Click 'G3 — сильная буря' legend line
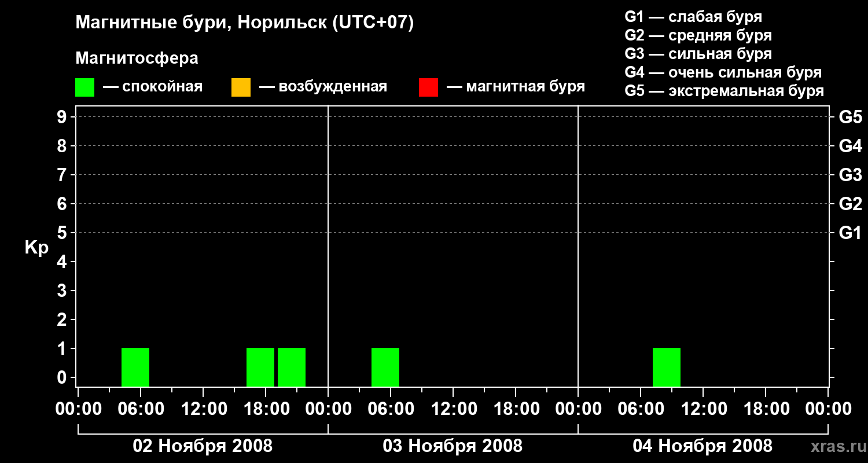Viewport: 868px width, 463px height. click(698, 54)
